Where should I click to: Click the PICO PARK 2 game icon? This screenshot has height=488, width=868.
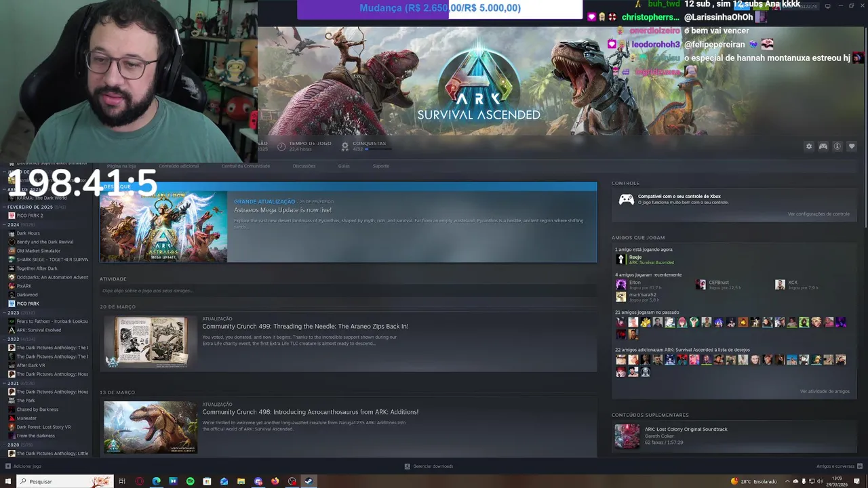click(x=12, y=216)
